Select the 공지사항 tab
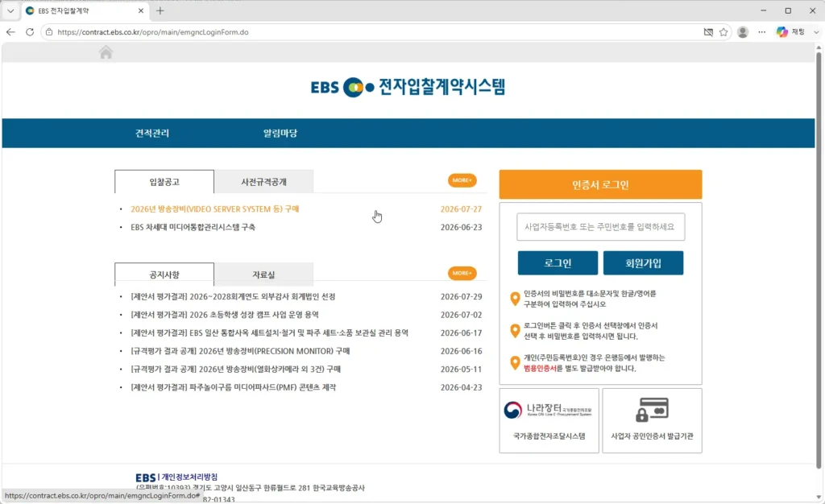This screenshot has height=504, width=825. 164,275
